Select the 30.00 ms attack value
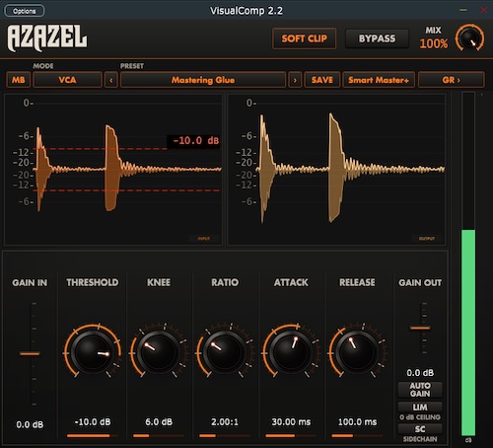The height and width of the screenshot is (448, 493). tap(291, 422)
